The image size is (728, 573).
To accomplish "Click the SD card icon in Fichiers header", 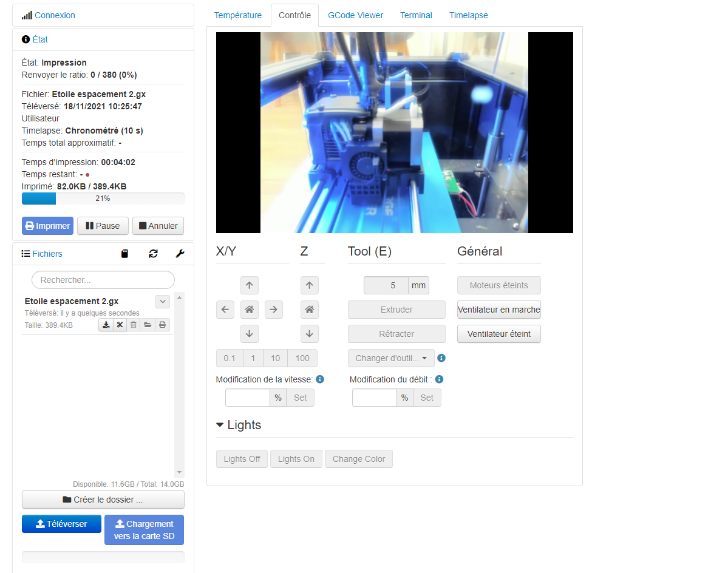I will pyautogui.click(x=124, y=254).
